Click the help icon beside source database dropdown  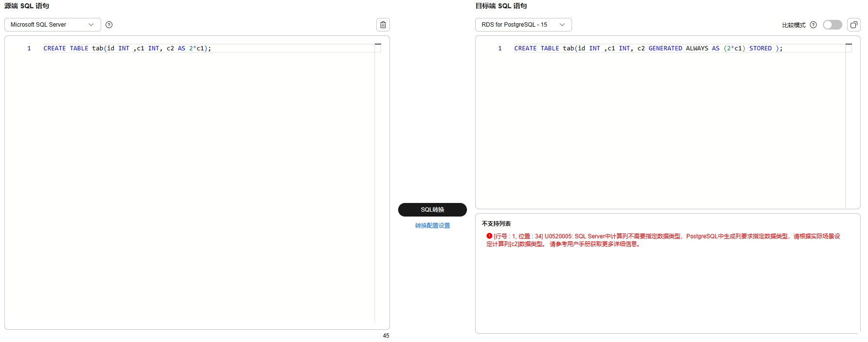[x=109, y=25]
